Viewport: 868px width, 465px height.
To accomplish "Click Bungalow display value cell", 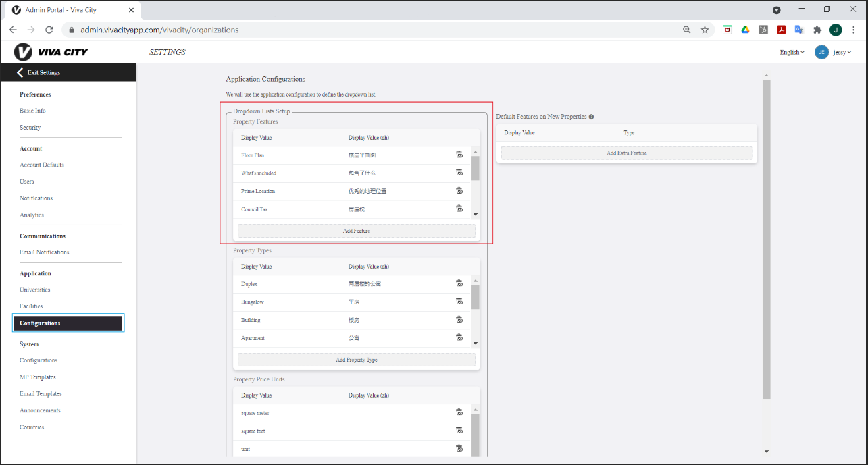I will pos(253,302).
